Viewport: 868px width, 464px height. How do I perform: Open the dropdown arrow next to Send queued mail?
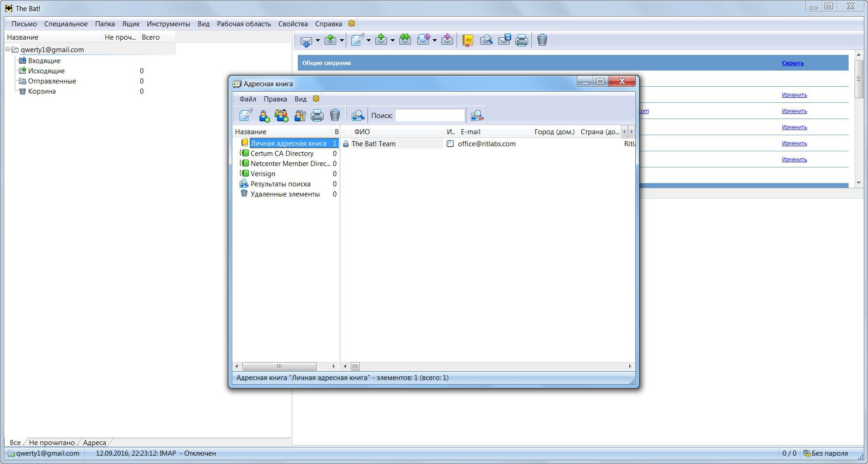(x=342, y=41)
